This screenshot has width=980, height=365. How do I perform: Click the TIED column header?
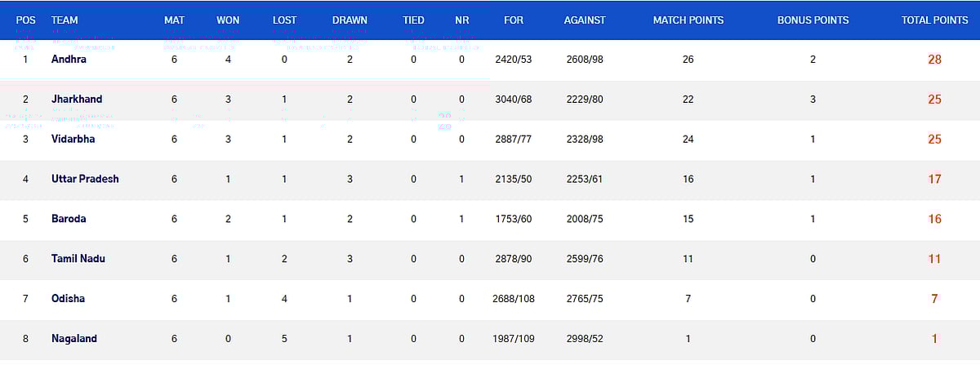(x=414, y=20)
